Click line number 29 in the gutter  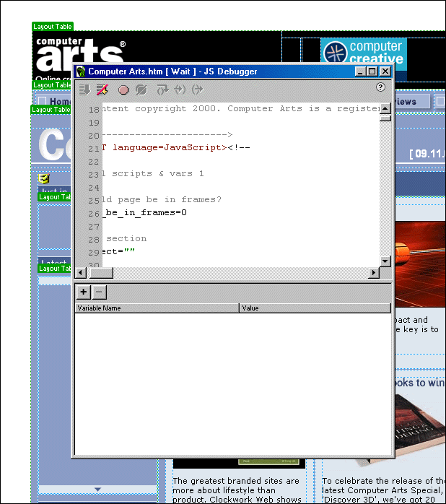pos(94,252)
